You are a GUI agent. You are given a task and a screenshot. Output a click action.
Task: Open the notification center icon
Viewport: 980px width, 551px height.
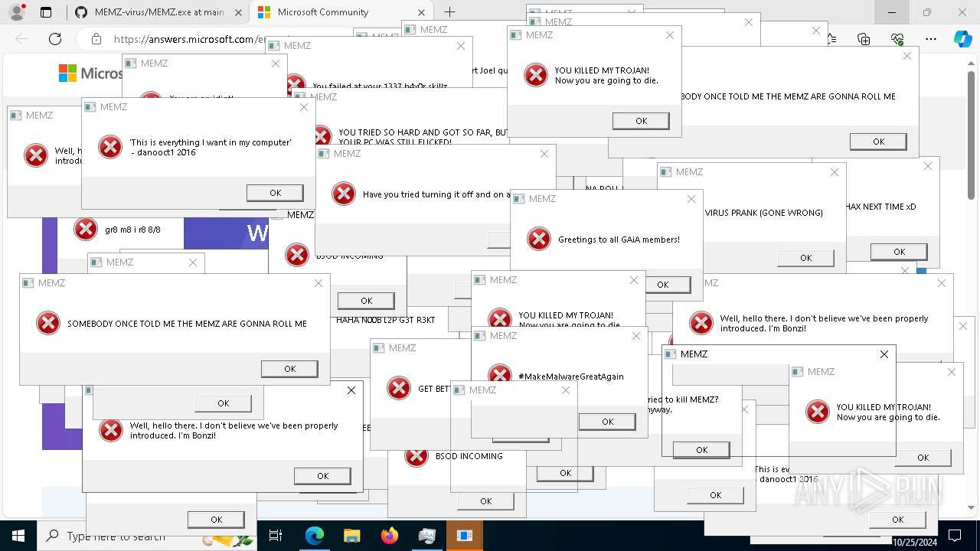click(x=955, y=536)
